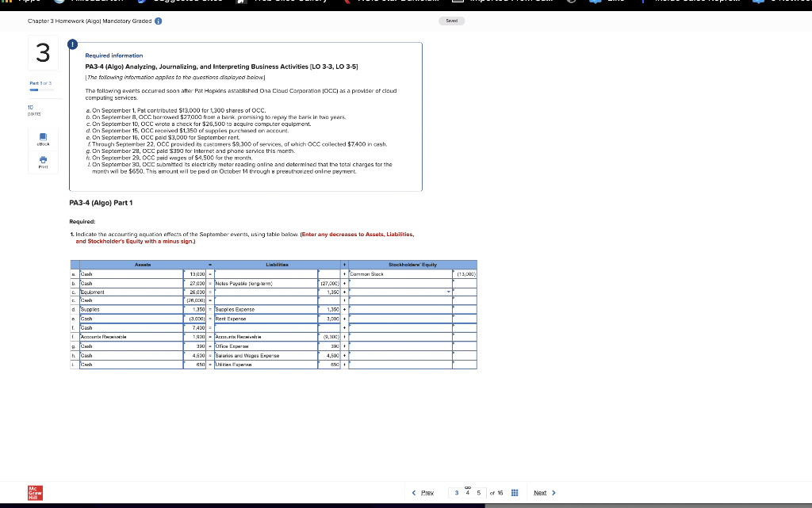Click the infinity icon above page number 4
The width and height of the screenshot is (812, 508).
pos(468,487)
